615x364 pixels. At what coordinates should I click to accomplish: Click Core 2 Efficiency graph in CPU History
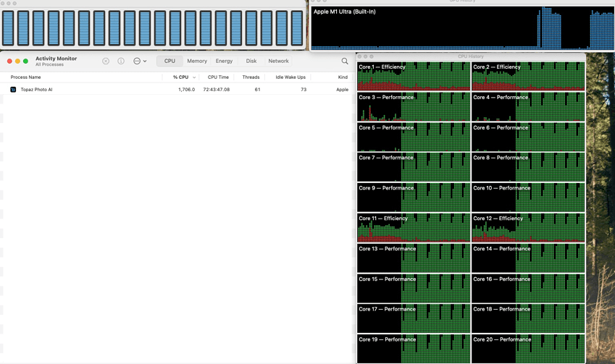coord(528,76)
